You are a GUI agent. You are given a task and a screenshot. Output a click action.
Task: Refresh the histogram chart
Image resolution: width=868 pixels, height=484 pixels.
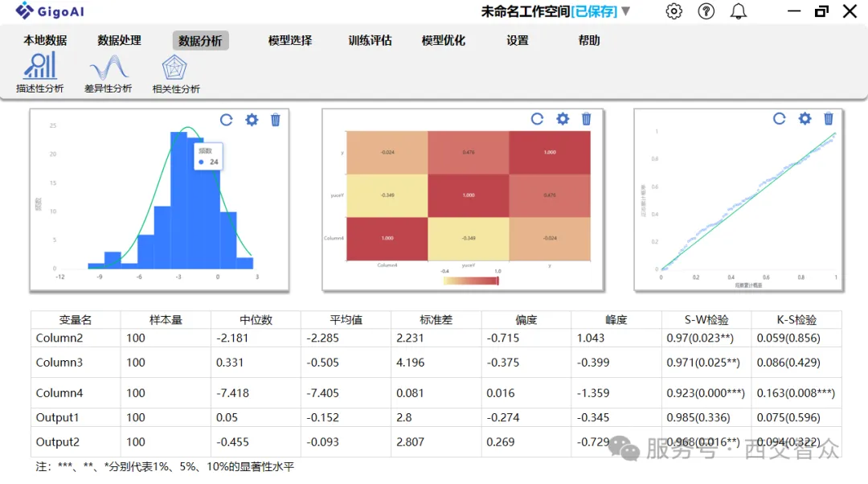pos(227,119)
